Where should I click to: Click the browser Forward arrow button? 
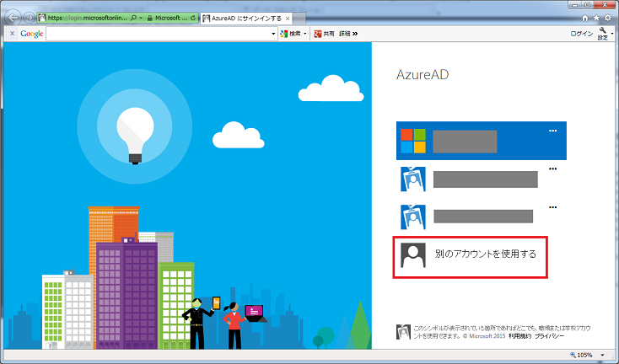29,18
